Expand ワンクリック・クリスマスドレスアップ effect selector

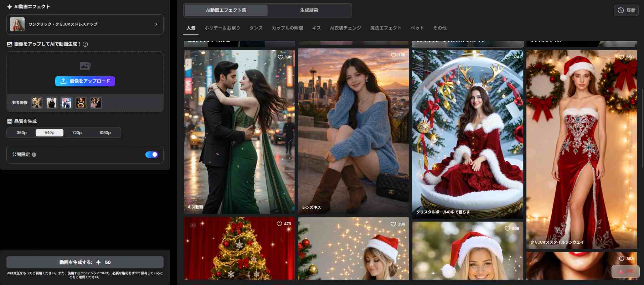coord(85,24)
